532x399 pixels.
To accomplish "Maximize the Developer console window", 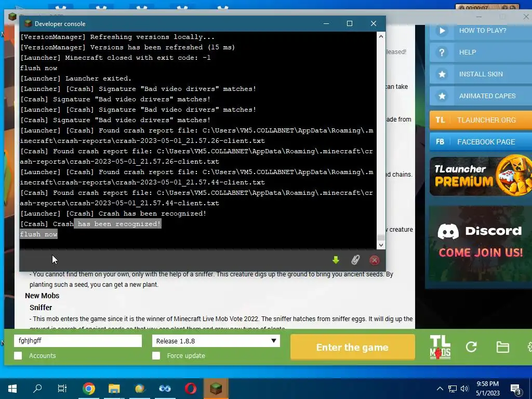I will (350, 23).
